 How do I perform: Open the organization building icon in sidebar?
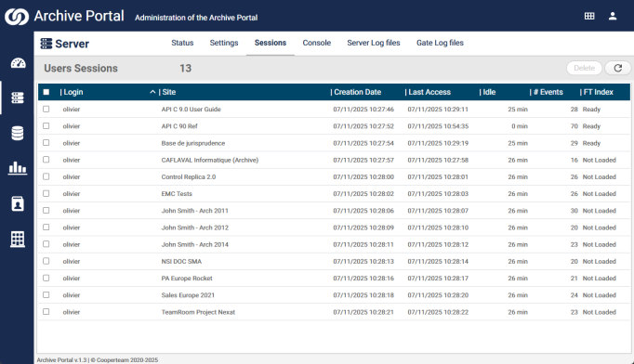[18, 240]
